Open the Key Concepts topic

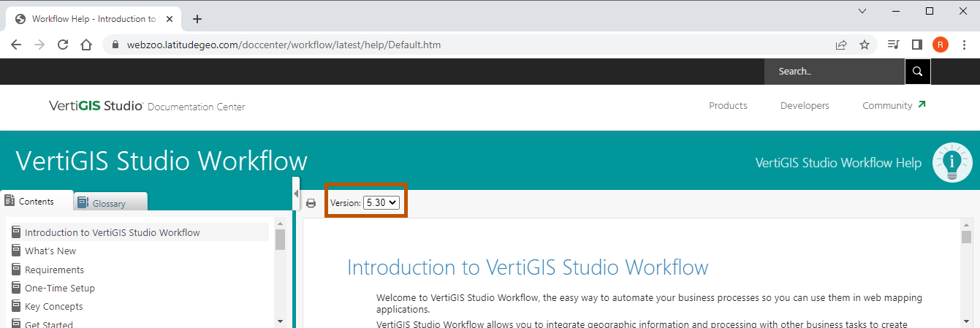(x=54, y=307)
